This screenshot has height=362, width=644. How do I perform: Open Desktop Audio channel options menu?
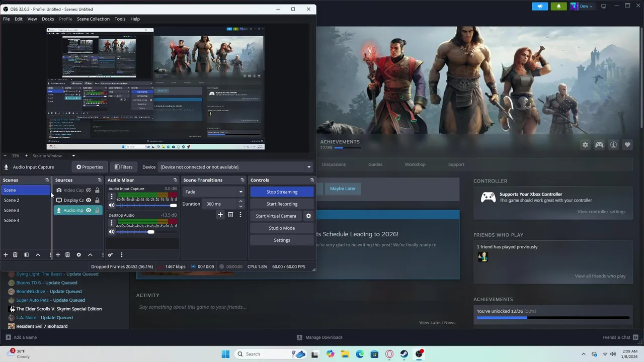[112, 223]
